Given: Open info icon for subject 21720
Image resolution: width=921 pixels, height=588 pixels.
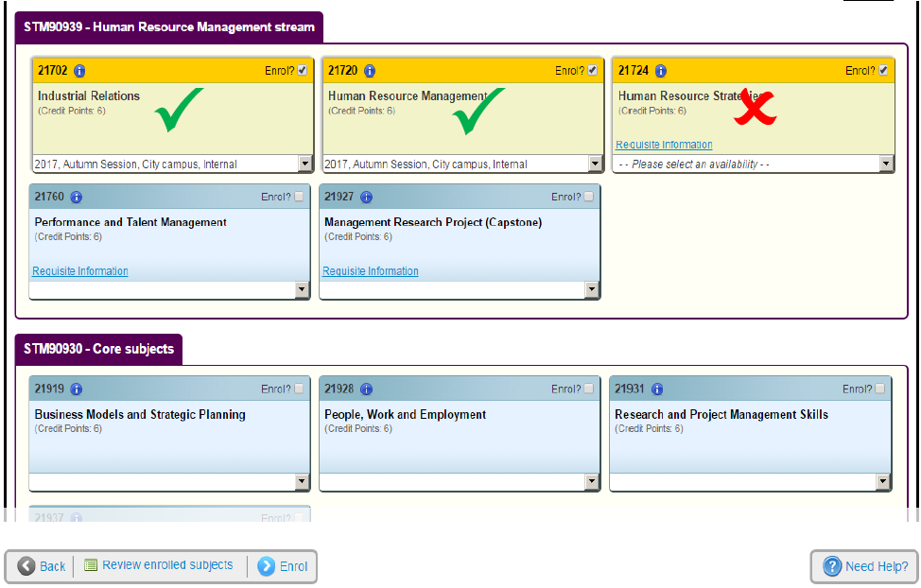Looking at the screenshot, I should tap(370, 71).
